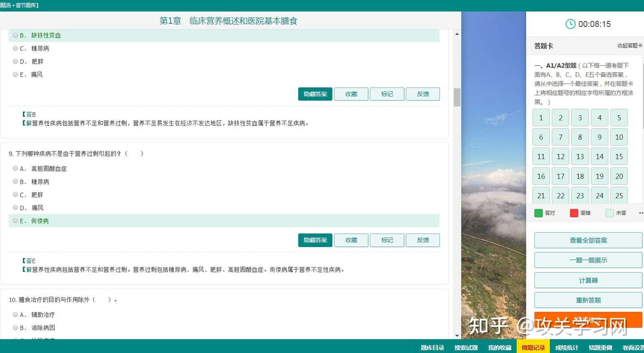Jump to question 2 on answer card

coord(560,118)
